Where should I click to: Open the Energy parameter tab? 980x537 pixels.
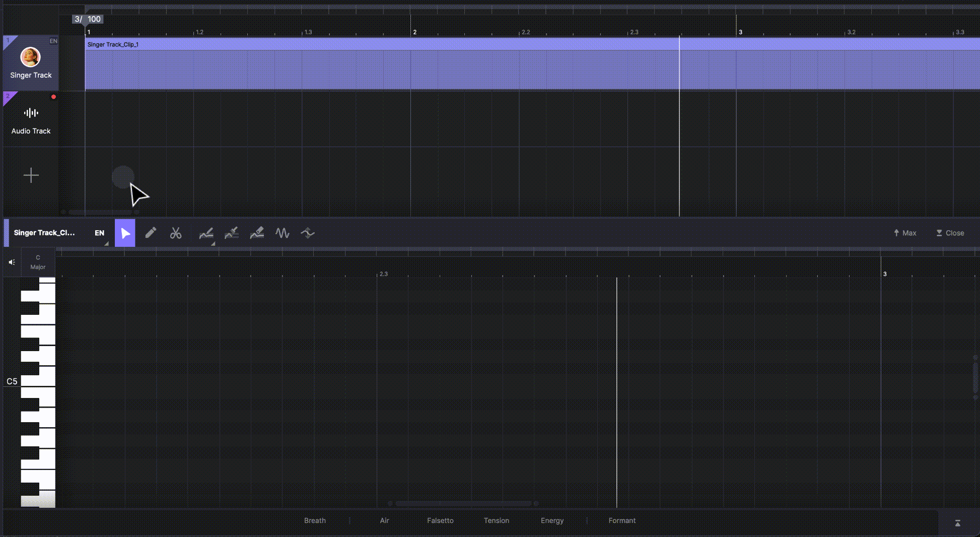click(x=552, y=520)
